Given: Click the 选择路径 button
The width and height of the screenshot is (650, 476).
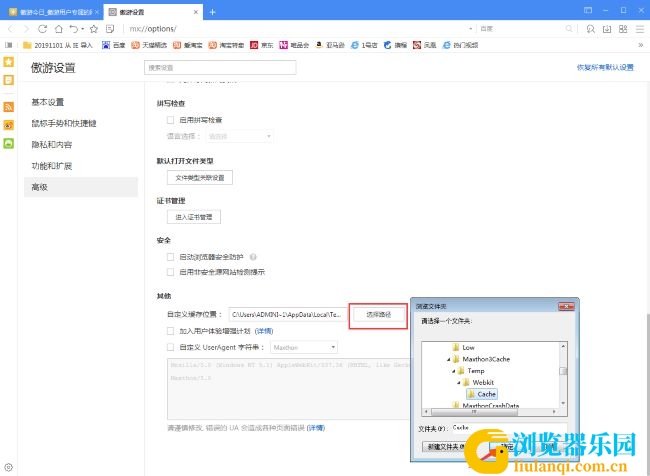Looking at the screenshot, I should click(x=379, y=315).
